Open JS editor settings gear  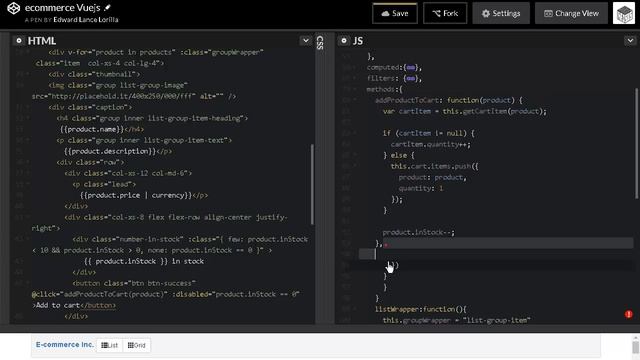[x=344, y=41]
